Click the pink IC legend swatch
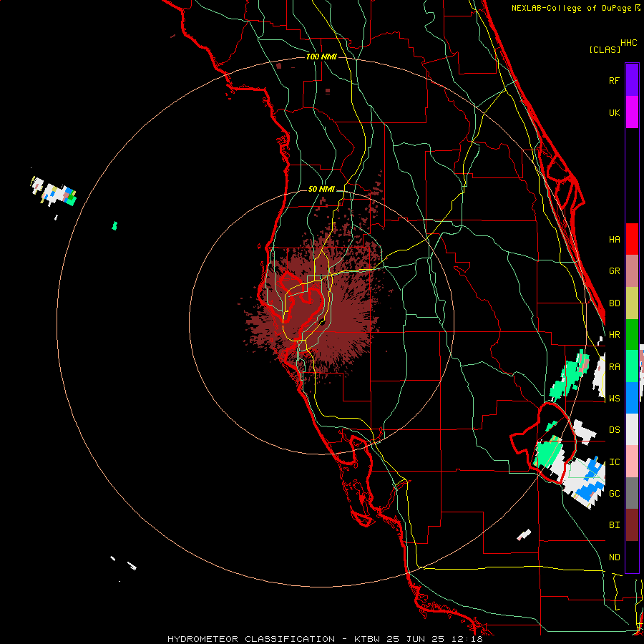This screenshot has width=644, height=644. [x=632, y=462]
